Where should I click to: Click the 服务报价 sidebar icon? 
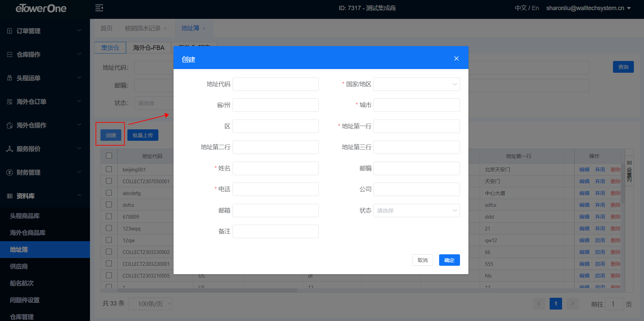[x=10, y=149]
